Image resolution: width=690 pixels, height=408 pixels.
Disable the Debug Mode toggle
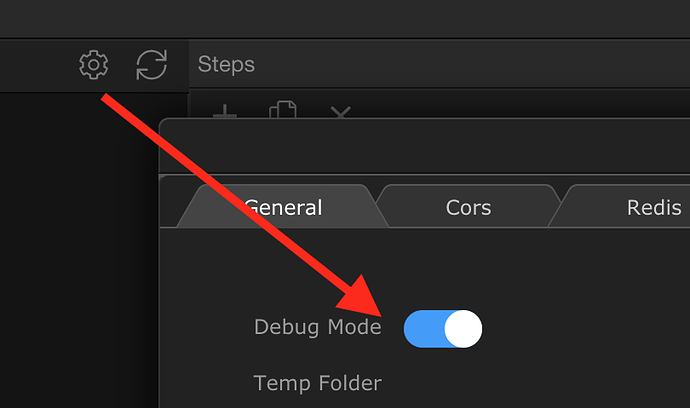point(443,328)
